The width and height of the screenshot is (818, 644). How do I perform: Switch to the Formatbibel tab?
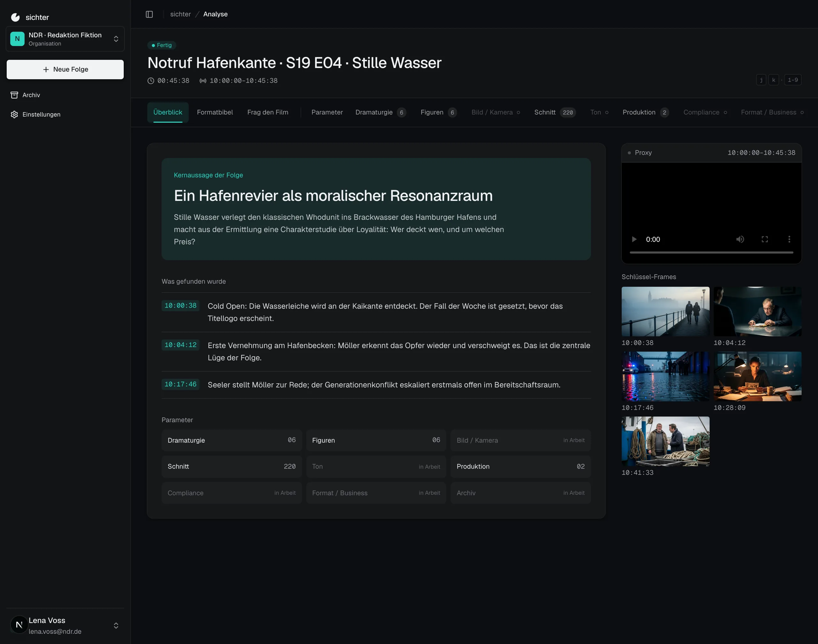[x=215, y=112]
